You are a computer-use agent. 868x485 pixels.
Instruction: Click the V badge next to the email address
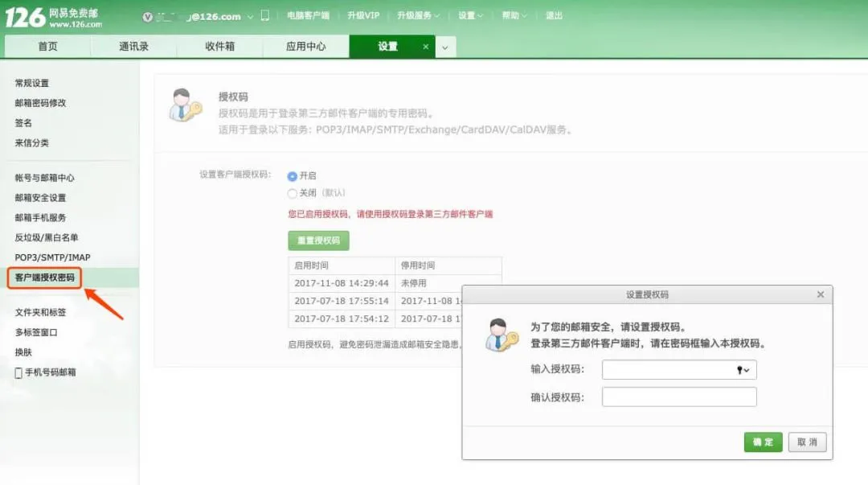click(x=147, y=14)
